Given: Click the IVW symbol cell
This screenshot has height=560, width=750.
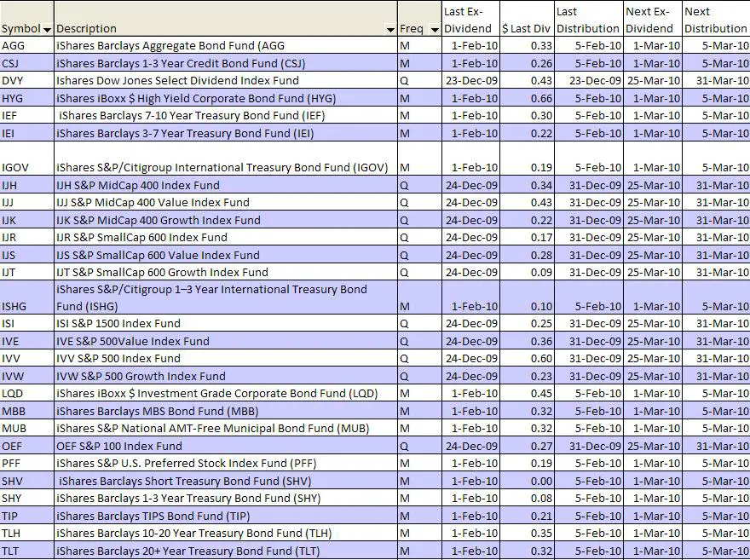Looking at the screenshot, I should pos(27,376).
